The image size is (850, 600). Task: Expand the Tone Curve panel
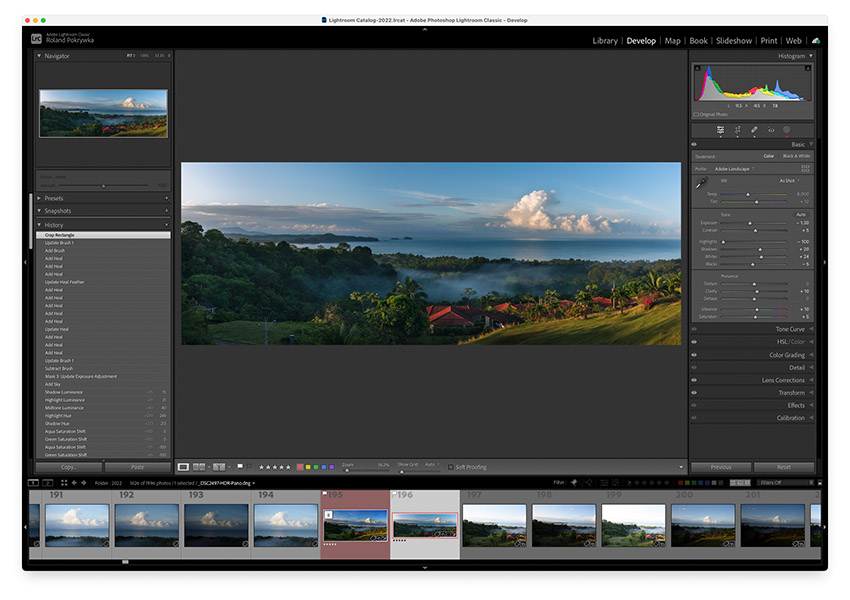[789, 329]
